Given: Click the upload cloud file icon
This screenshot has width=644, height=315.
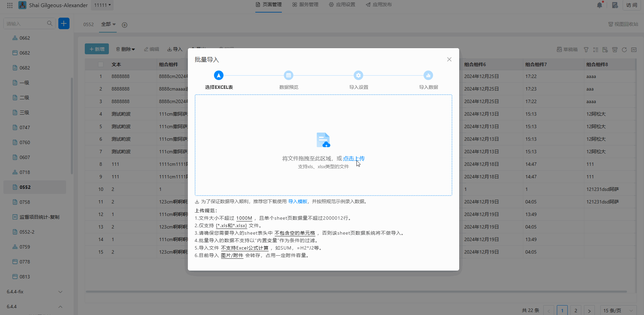Looking at the screenshot, I should click(323, 140).
